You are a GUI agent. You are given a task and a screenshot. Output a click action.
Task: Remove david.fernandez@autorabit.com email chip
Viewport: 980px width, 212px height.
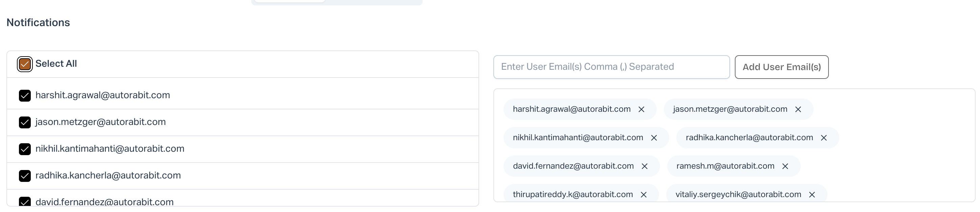click(645, 166)
